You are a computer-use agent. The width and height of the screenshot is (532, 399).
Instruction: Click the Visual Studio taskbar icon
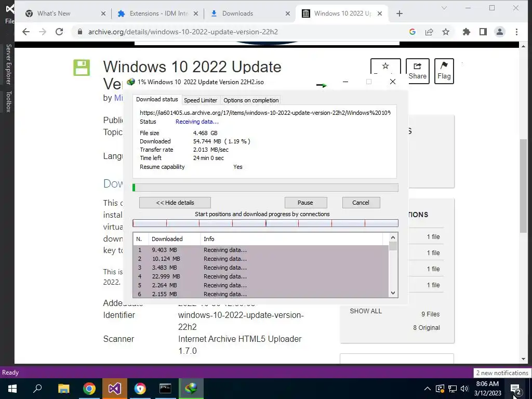click(115, 389)
